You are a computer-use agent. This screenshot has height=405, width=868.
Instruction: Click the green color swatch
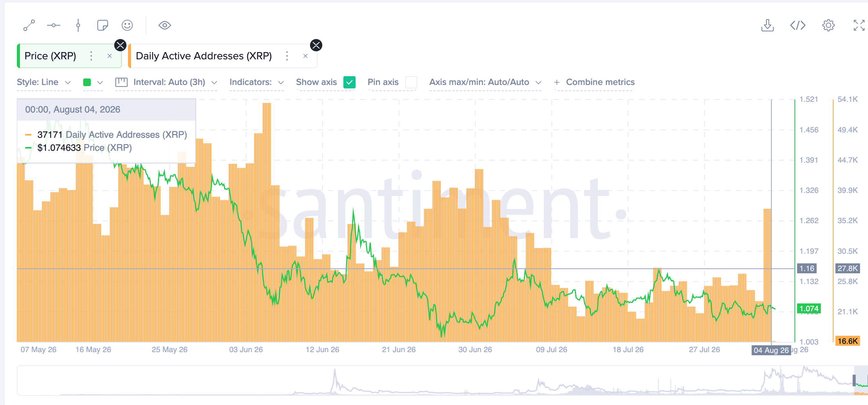87,82
